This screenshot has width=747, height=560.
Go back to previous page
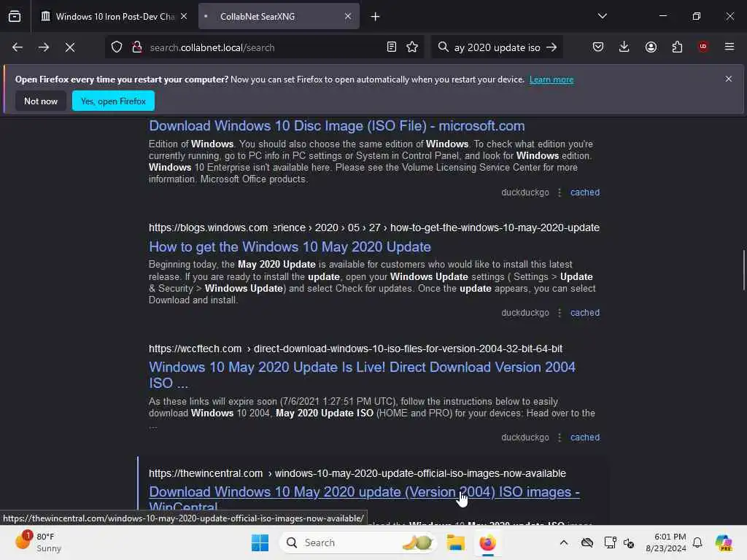pyautogui.click(x=18, y=47)
